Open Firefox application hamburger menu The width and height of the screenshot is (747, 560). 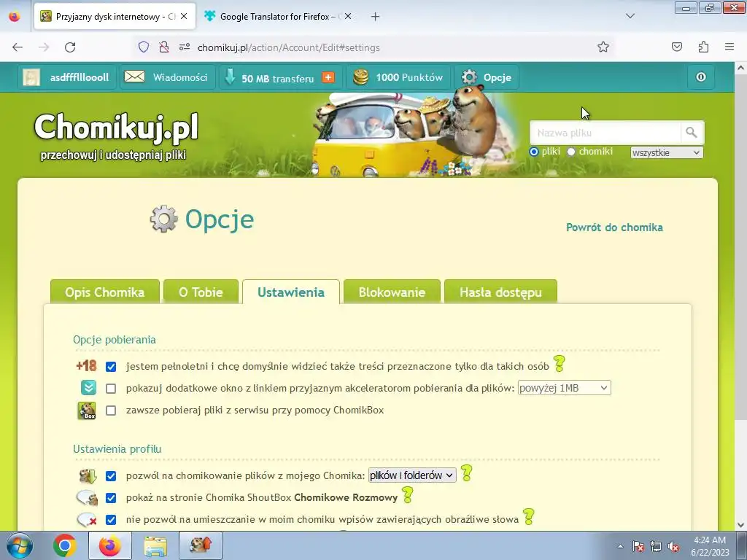point(729,47)
